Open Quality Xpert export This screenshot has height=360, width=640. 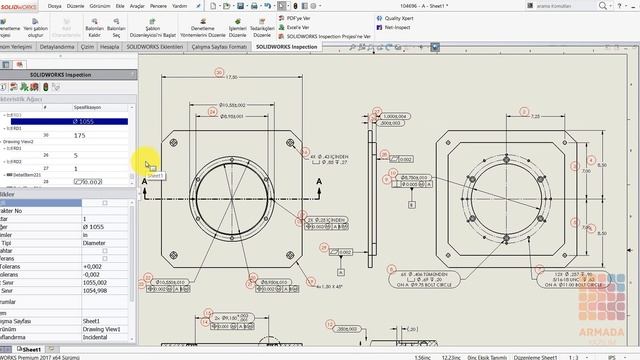click(x=395, y=18)
